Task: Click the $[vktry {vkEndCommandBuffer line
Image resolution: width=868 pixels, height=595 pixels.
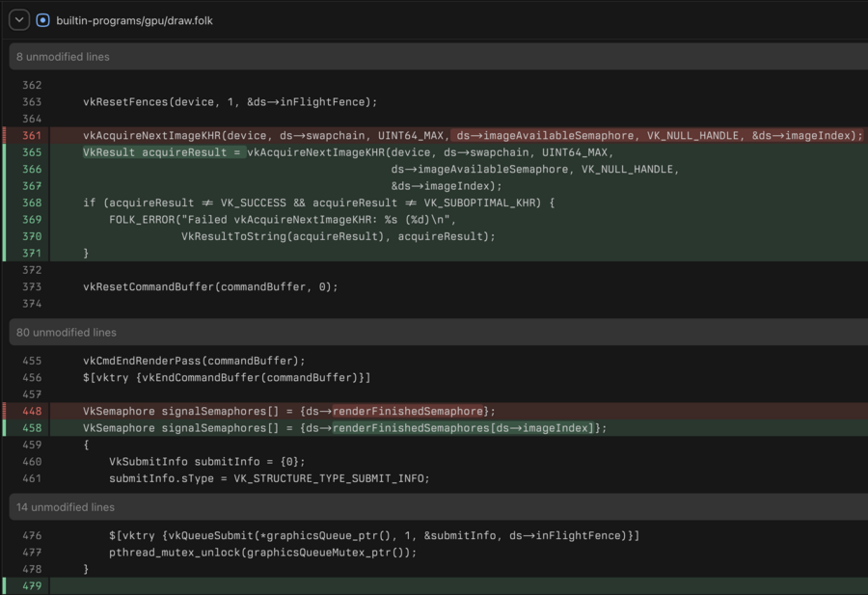Action: 227,377
